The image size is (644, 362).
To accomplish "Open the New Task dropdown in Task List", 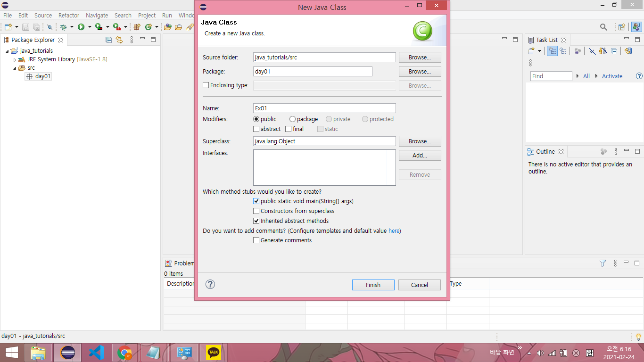I will 539,51.
